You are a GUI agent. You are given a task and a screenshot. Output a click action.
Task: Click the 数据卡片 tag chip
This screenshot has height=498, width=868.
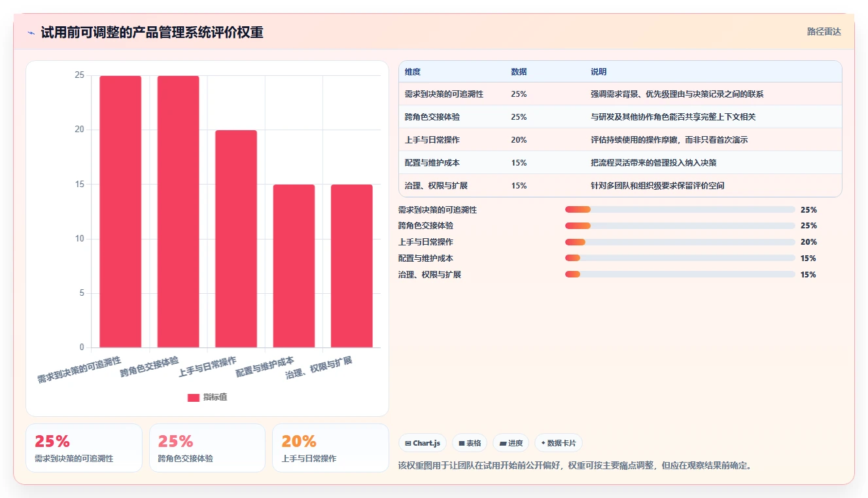point(559,443)
